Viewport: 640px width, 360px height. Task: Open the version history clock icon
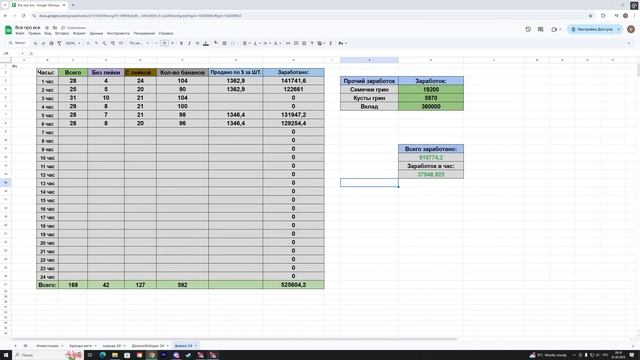[x=528, y=29]
